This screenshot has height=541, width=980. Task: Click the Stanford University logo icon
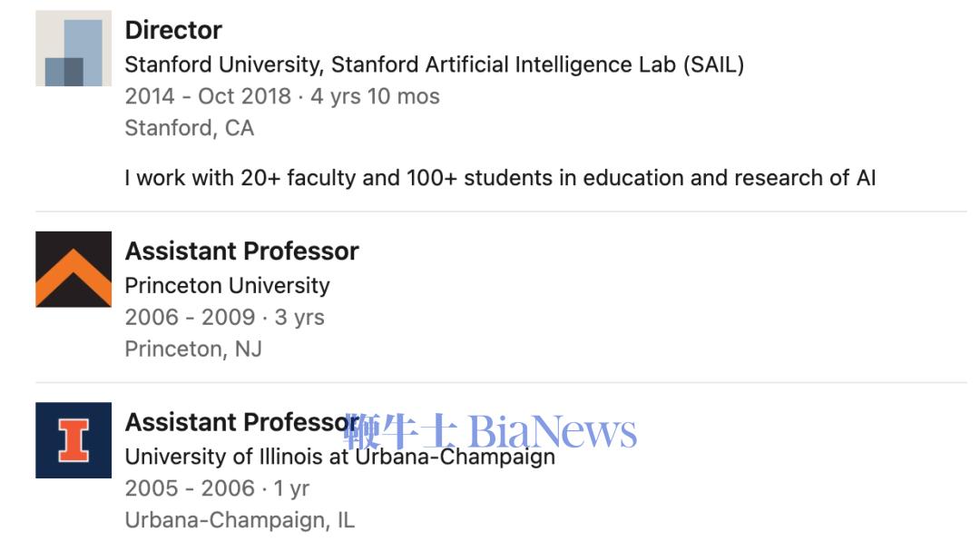[x=73, y=49]
